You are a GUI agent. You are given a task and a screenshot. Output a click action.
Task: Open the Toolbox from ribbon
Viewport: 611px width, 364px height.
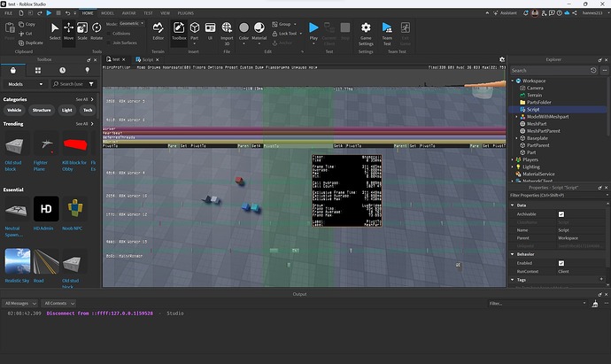click(179, 31)
